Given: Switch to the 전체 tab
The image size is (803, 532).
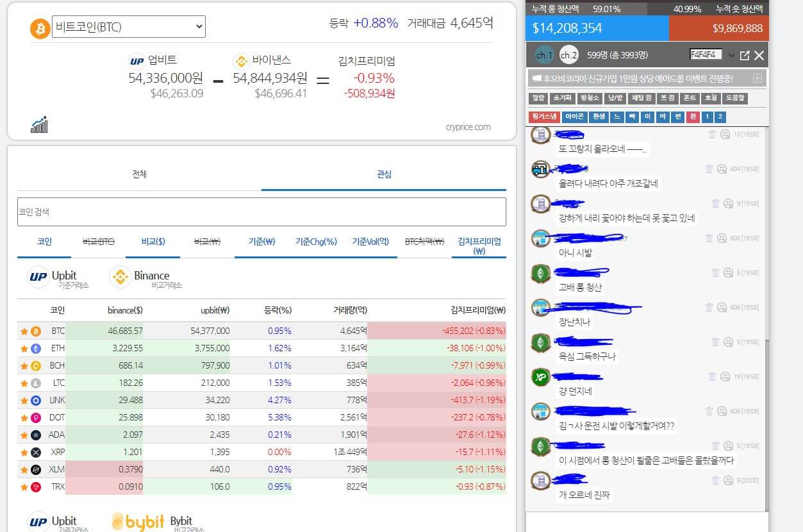Looking at the screenshot, I should click(x=139, y=174).
